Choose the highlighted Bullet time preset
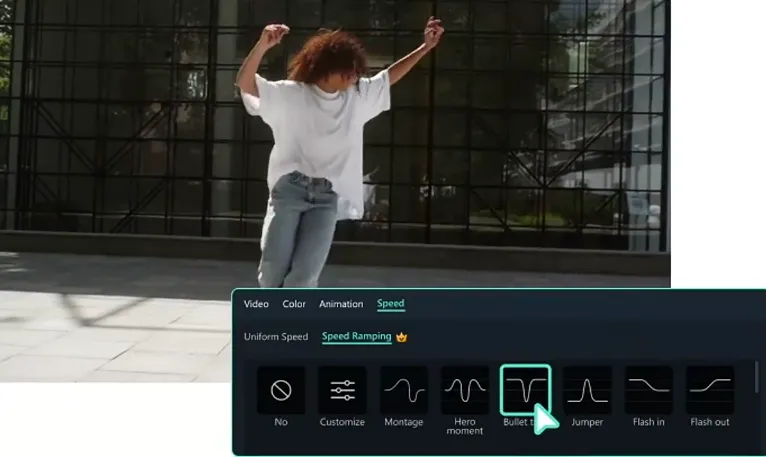 [x=525, y=390]
